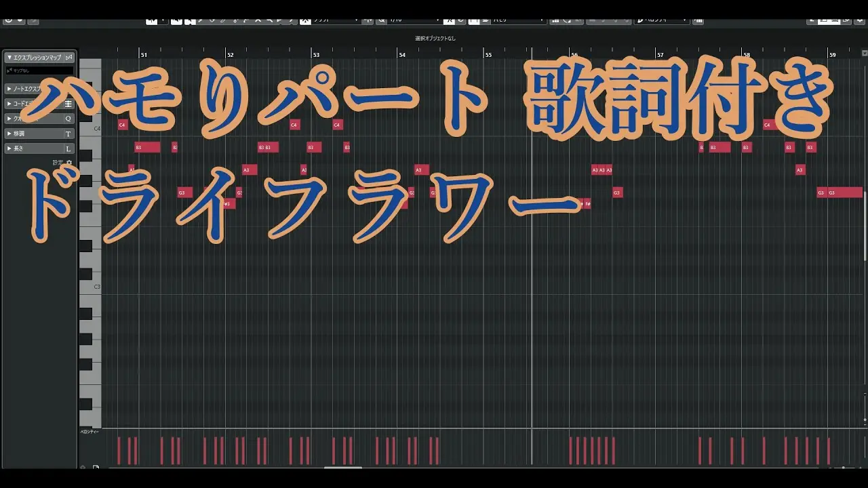Viewport: 868px width, 488px height.
Task: Click the マップなし expression map field
Action: click(x=39, y=70)
